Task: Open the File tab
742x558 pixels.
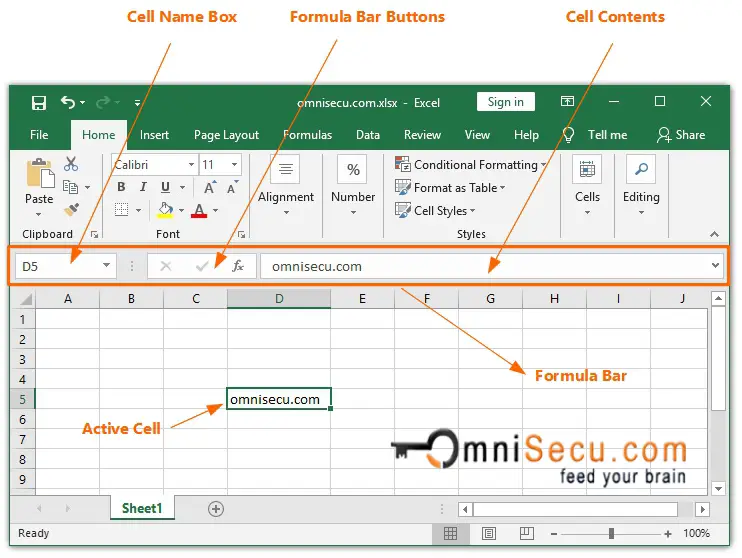Action: [x=39, y=135]
